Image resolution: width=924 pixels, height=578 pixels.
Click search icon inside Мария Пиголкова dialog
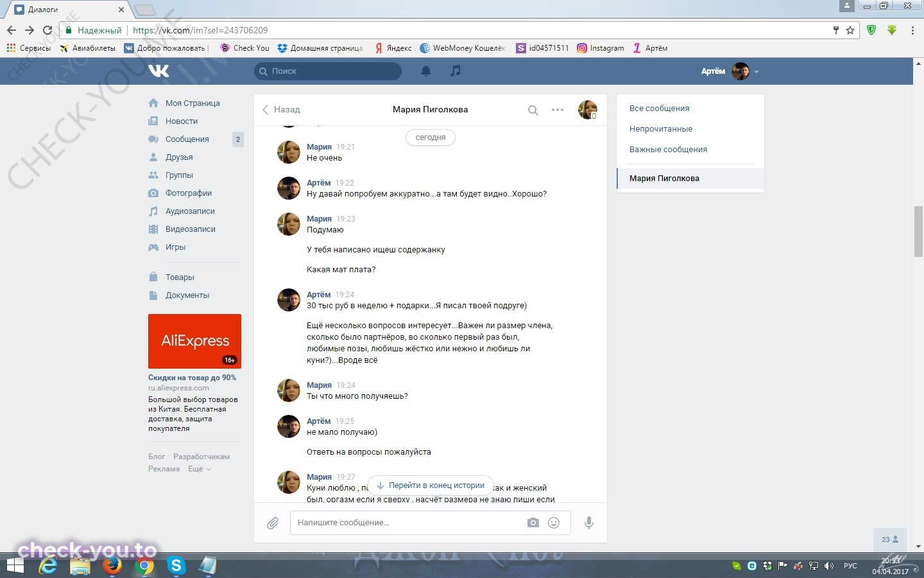(x=533, y=110)
